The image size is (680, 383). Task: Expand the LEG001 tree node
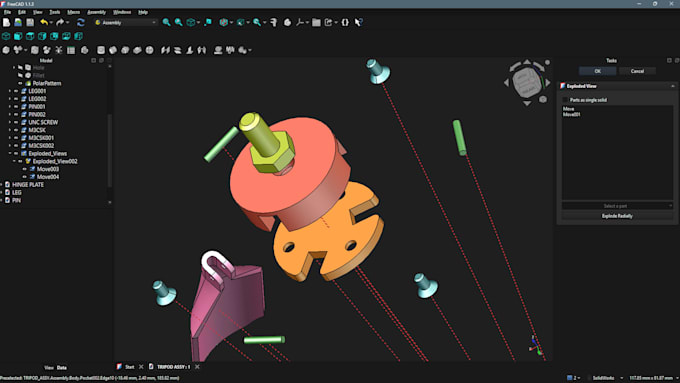pos(10,91)
